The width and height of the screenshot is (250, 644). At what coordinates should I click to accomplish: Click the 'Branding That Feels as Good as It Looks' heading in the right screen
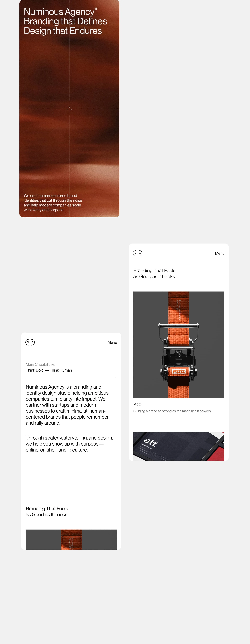pyautogui.click(x=154, y=273)
